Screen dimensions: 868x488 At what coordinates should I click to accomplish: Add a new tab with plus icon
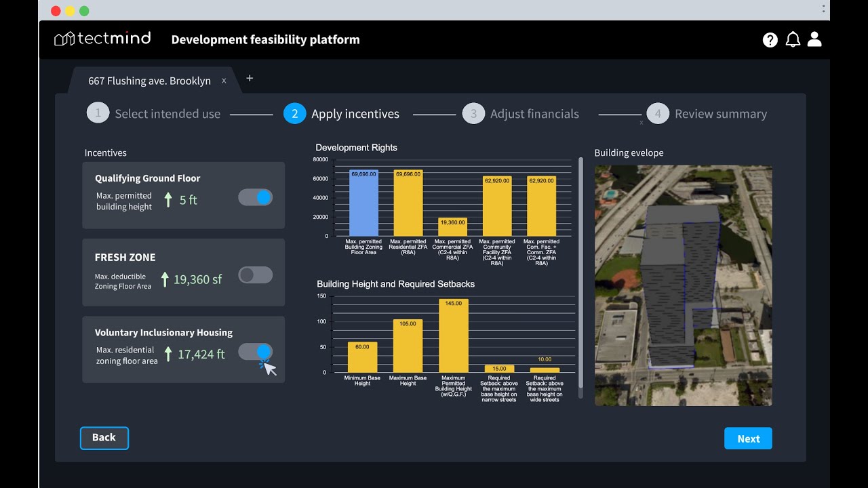pyautogui.click(x=250, y=78)
